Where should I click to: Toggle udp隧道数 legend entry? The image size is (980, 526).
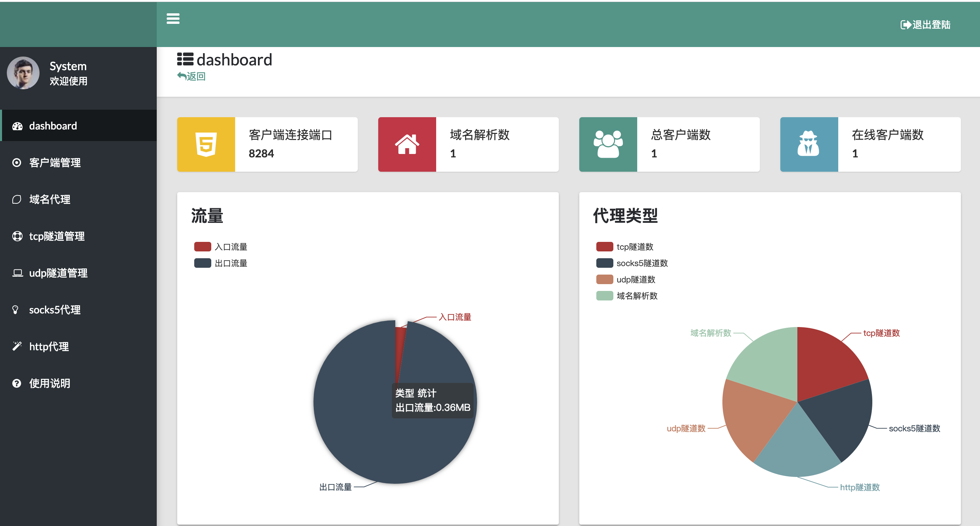626,280
